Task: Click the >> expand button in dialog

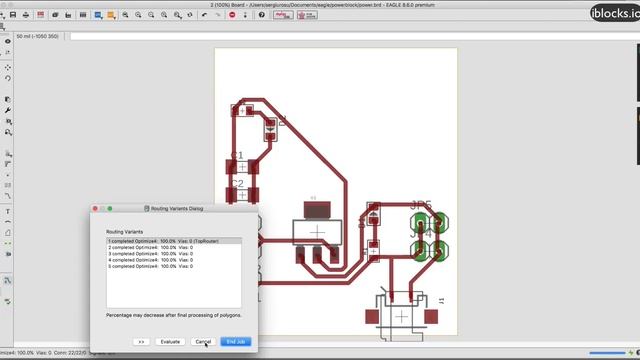Action: 141,342
